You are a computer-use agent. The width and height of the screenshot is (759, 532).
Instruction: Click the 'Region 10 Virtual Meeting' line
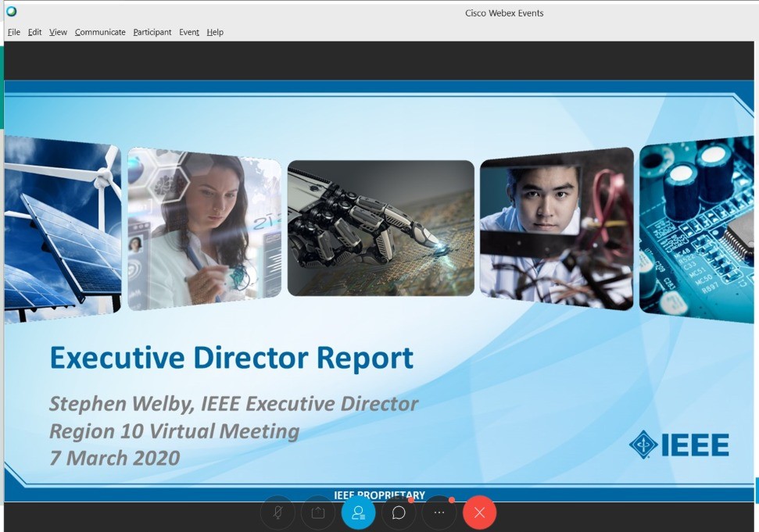pyautogui.click(x=174, y=431)
